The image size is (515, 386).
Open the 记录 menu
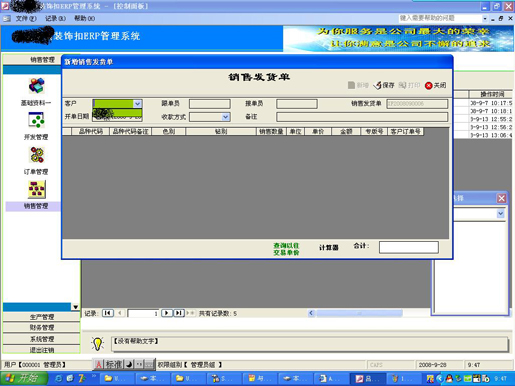(55, 19)
